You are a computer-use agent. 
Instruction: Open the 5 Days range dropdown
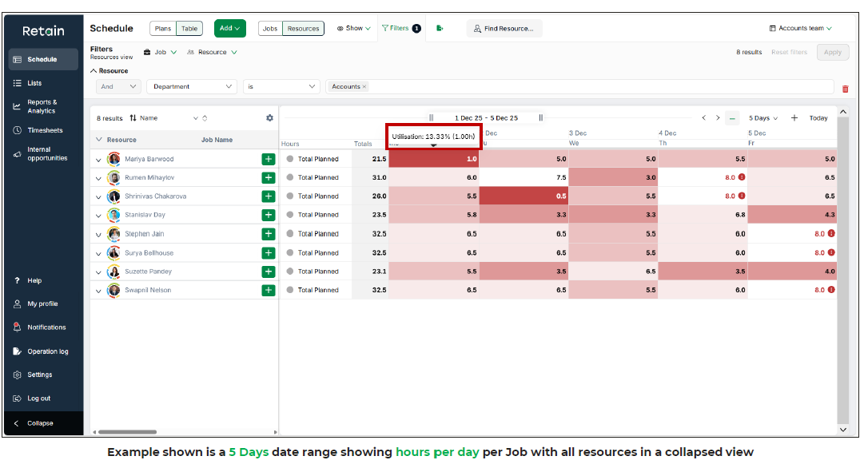[x=762, y=117]
